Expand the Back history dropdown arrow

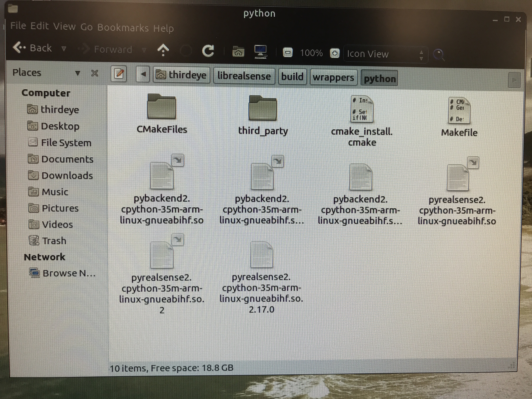pyautogui.click(x=64, y=49)
